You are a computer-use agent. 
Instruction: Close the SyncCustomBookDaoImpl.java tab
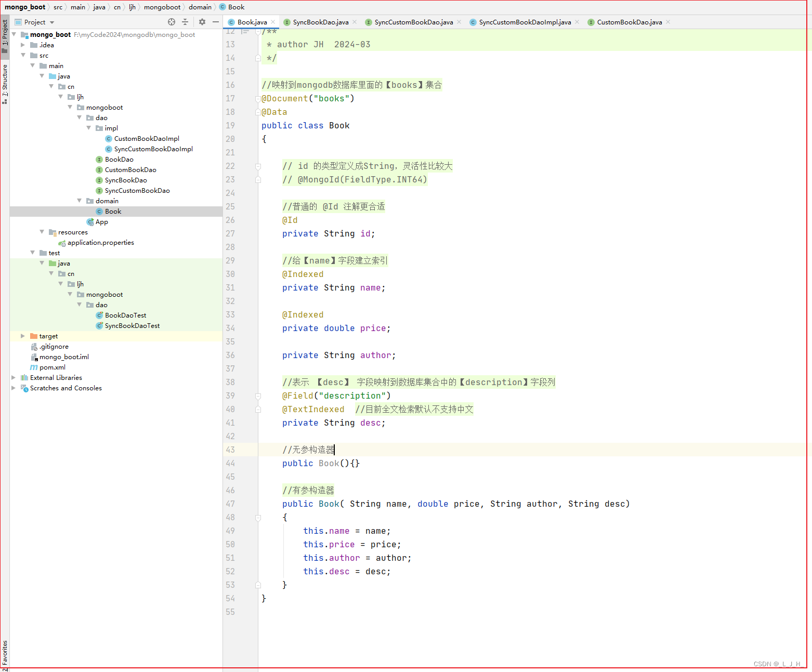pos(577,22)
